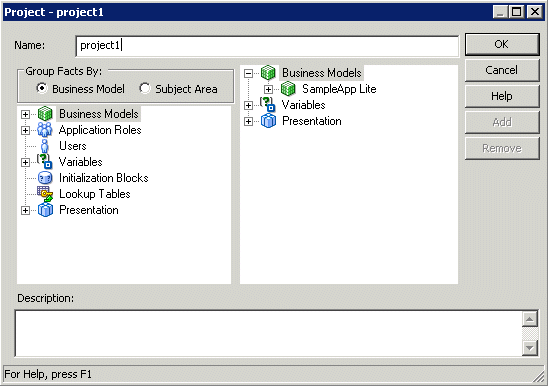The height and width of the screenshot is (386, 548).
Task: Select the Subject Area radio button
Action: (145, 88)
